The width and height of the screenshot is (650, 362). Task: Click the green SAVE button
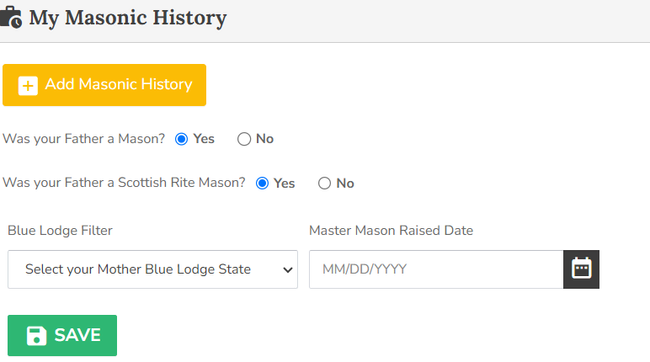point(62,335)
